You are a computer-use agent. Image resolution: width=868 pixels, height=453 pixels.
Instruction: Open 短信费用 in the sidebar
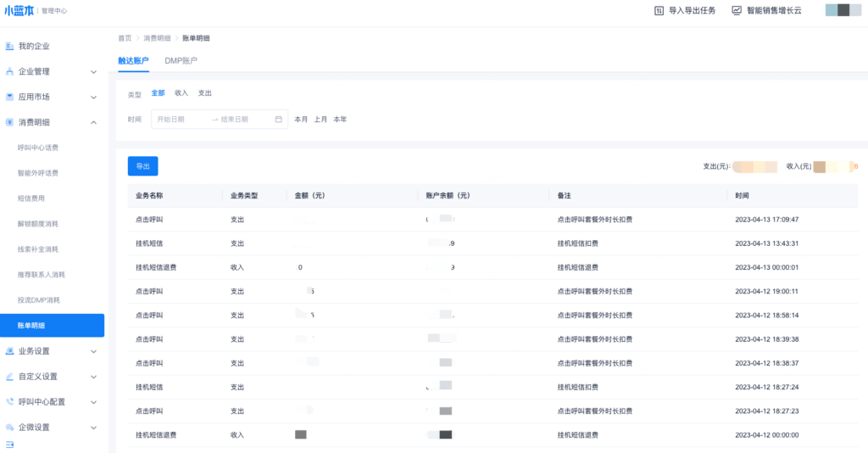click(31, 199)
